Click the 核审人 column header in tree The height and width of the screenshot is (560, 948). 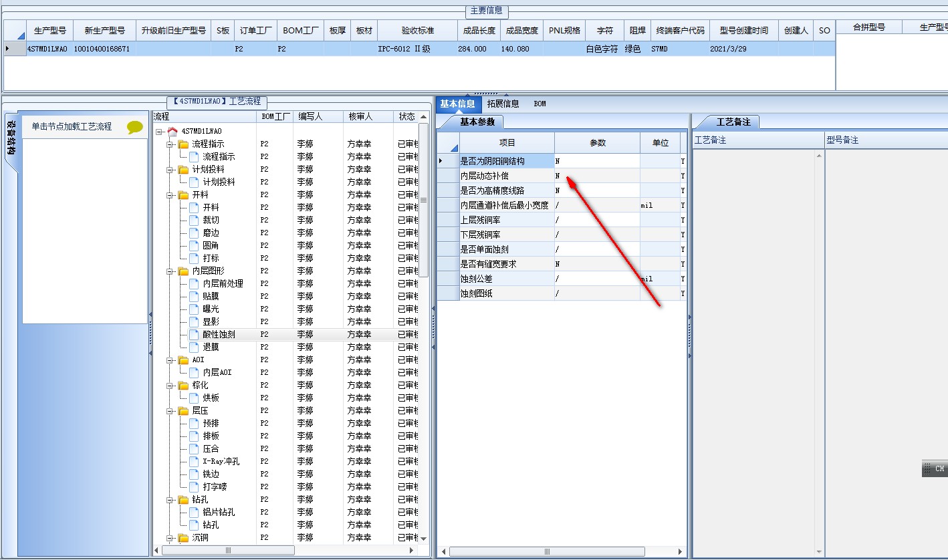368,116
